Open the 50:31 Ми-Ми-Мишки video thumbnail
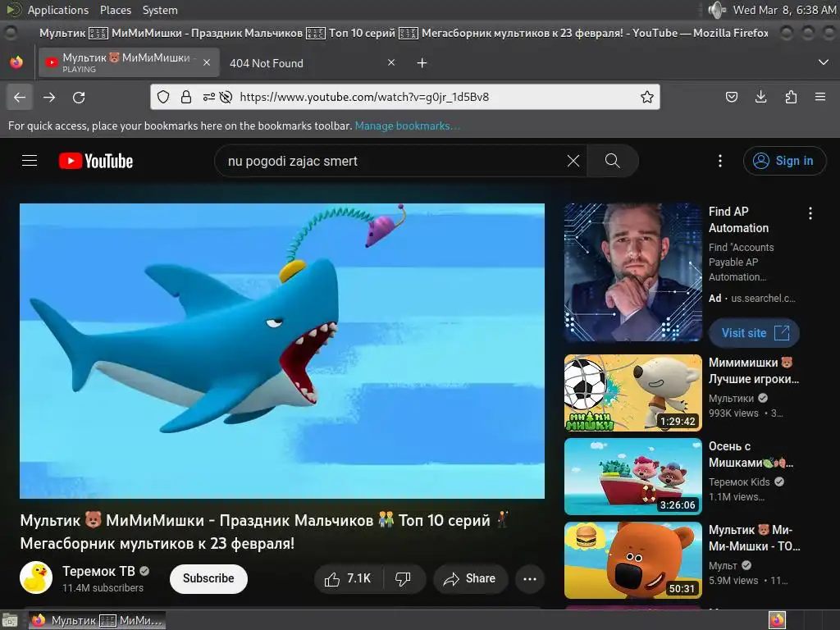Screen dimensions: 840x630 click(632, 559)
